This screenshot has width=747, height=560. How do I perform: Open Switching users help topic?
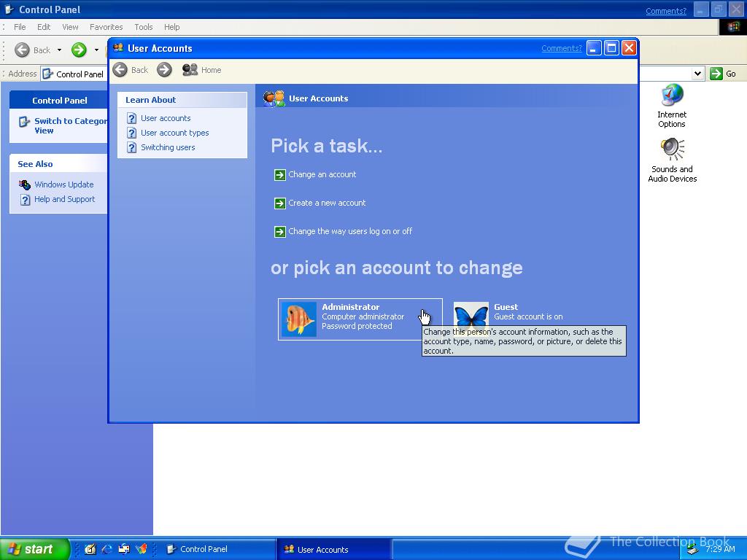pyautogui.click(x=168, y=147)
